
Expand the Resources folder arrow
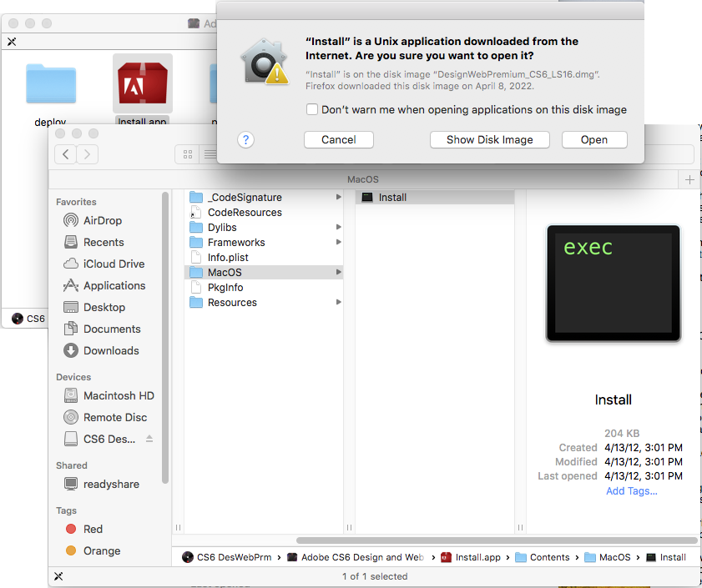point(338,302)
